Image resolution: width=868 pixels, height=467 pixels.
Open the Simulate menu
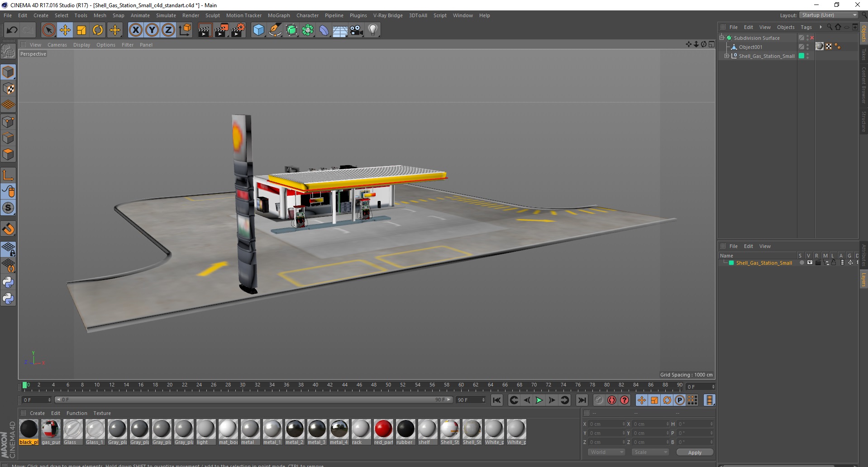[x=166, y=15]
